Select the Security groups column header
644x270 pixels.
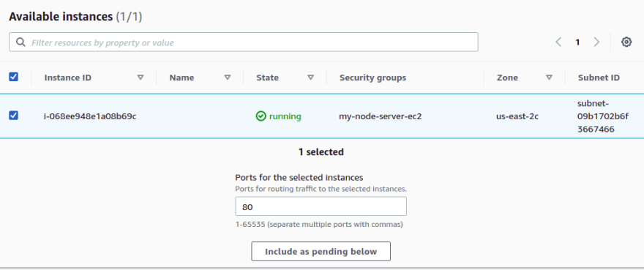(373, 78)
